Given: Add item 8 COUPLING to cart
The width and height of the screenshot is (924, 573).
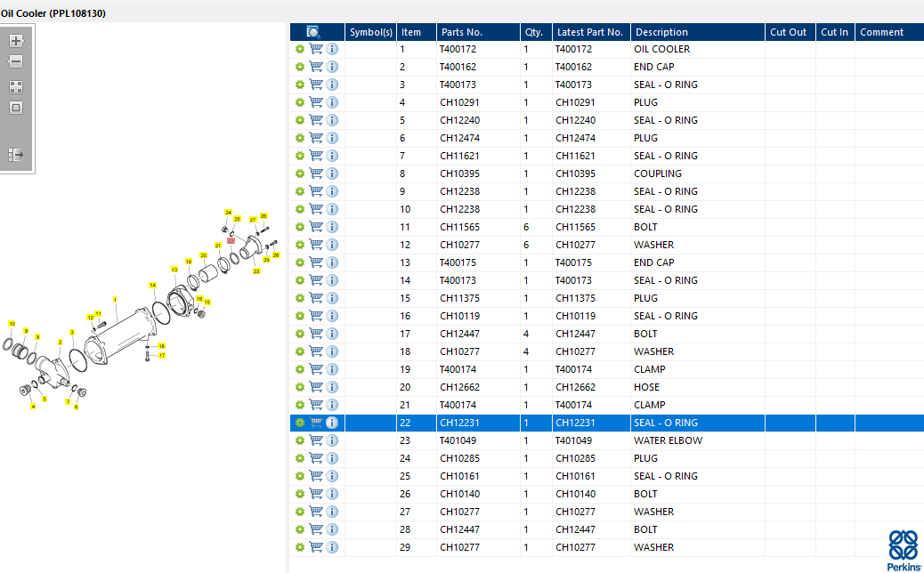Looking at the screenshot, I should (x=316, y=174).
